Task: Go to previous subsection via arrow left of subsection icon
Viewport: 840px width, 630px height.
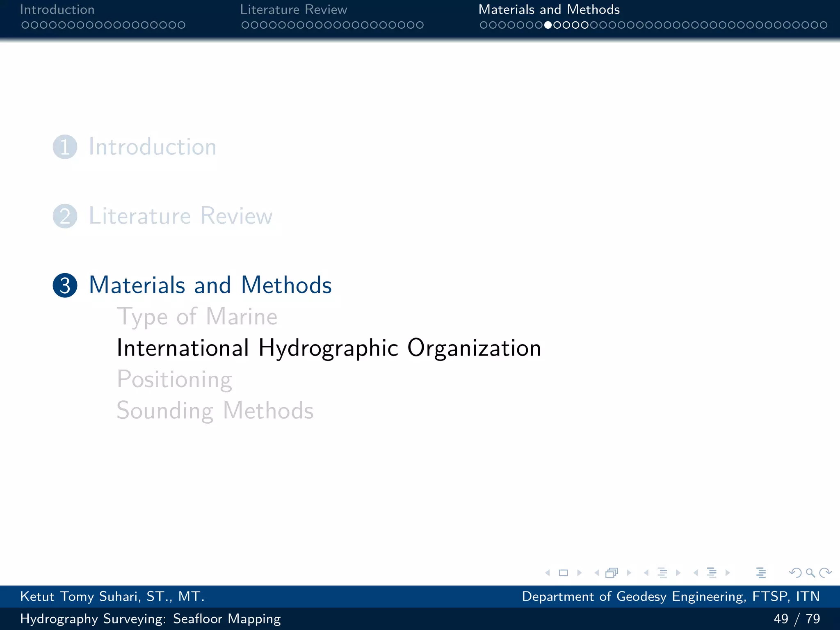Action: (x=646, y=573)
